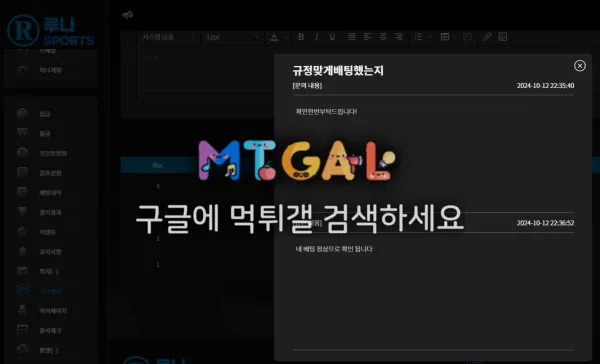Viewport: 600px width, 364px height.
Task: Open 쪽지 messages in sidebar
Action: pyautogui.click(x=49, y=271)
